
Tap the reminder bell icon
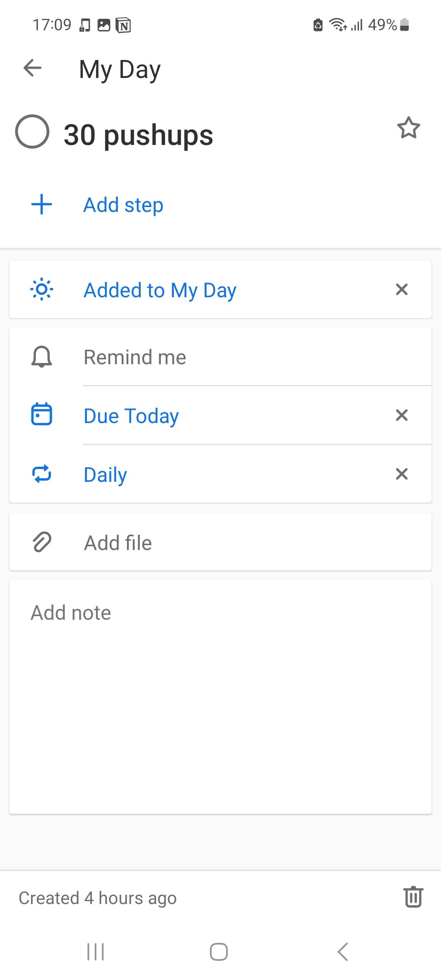42,357
